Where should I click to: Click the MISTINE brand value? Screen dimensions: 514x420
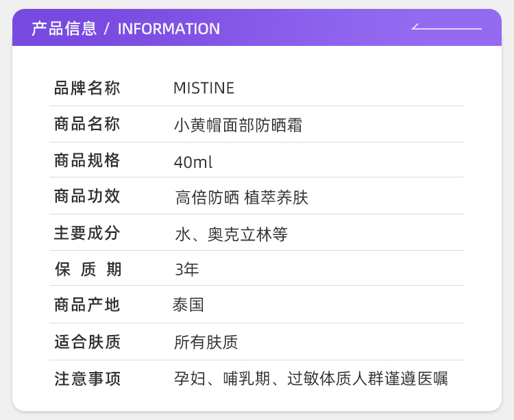(x=204, y=88)
